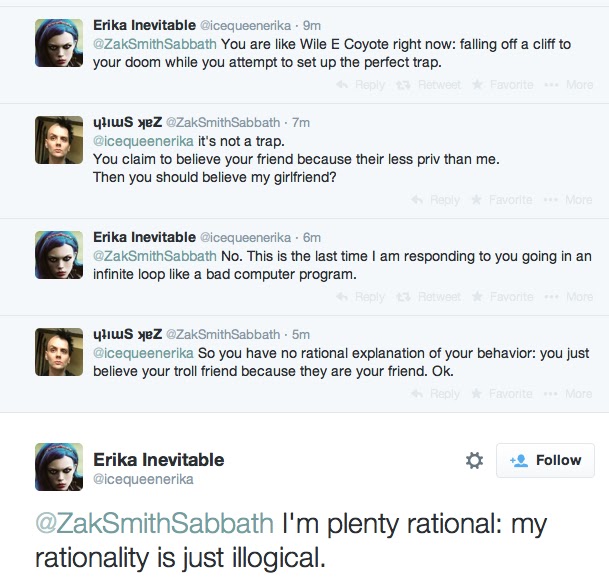Open More menu on the 7m tweet
This screenshot has height=584, width=609.
point(571,200)
